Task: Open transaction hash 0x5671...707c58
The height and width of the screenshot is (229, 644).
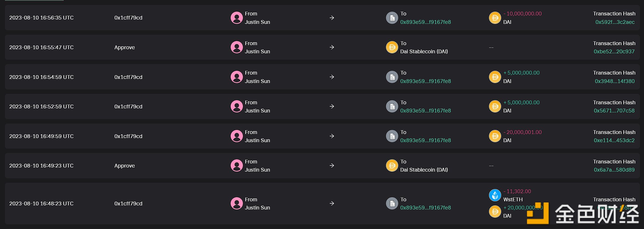Action: (x=614, y=110)
